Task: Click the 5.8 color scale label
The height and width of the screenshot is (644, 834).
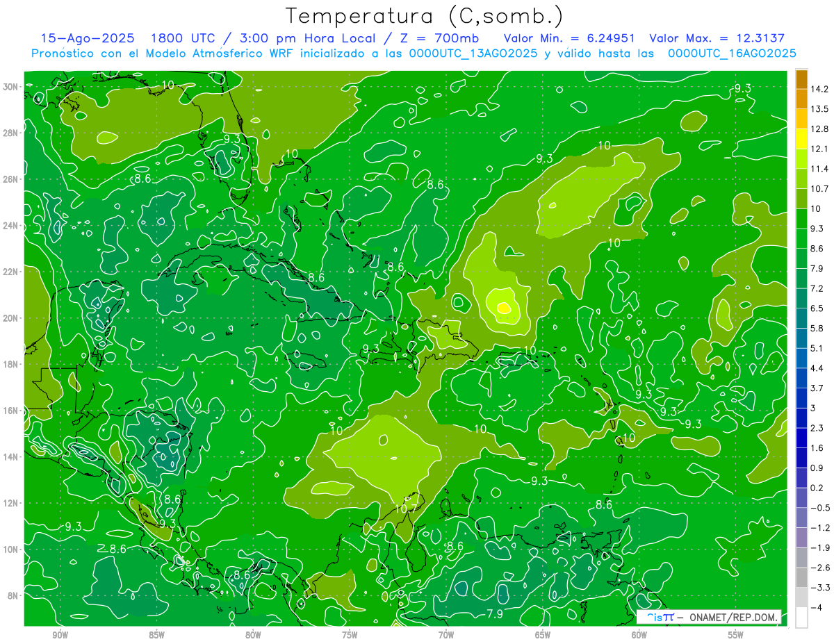Action: click(819, 328)
